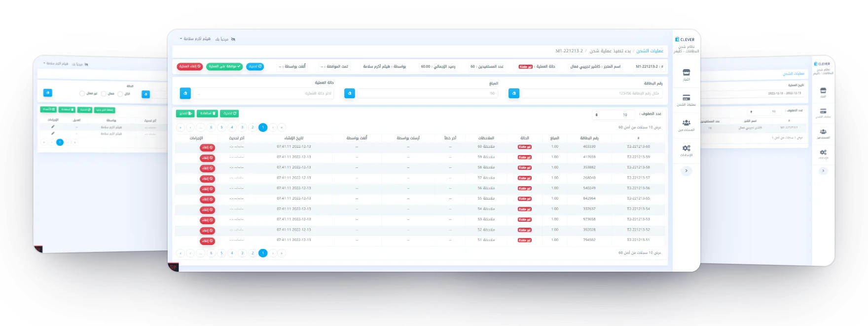Click the red إلغاء العملية button
This screenshot has width=868, height=326.
coord(190,66)
